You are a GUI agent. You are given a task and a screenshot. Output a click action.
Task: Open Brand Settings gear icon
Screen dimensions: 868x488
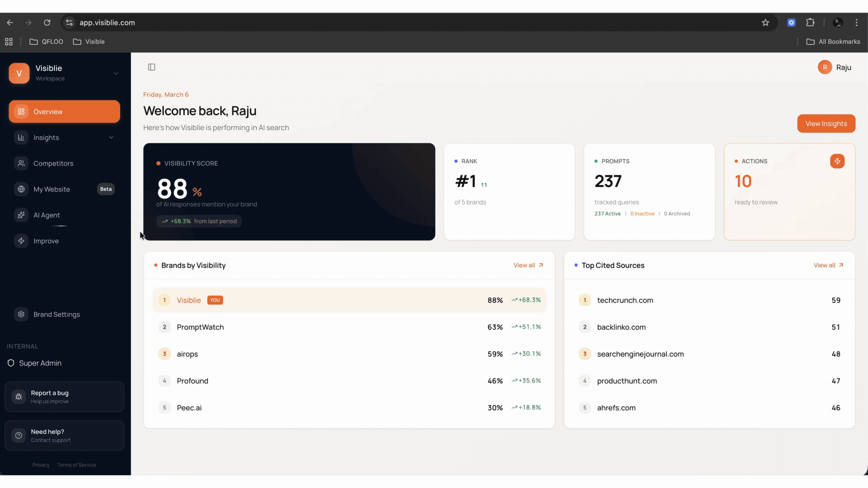pos(21,314)
